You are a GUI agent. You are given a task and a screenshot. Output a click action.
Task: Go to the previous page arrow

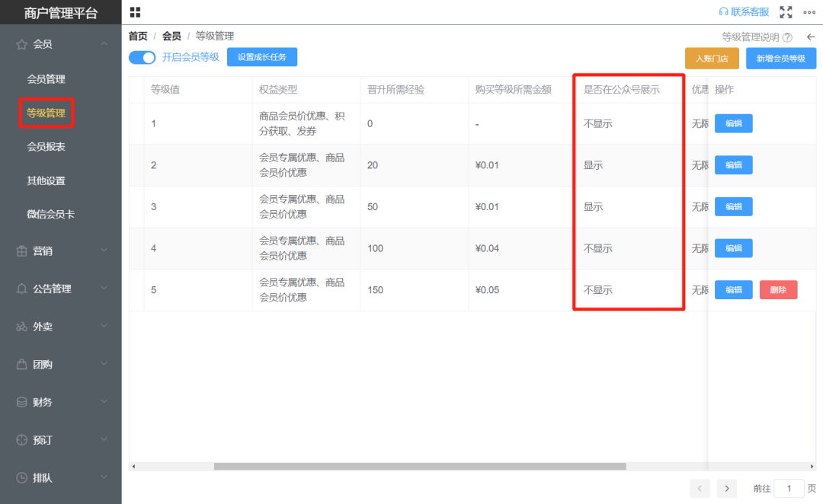tap(700, 489)
